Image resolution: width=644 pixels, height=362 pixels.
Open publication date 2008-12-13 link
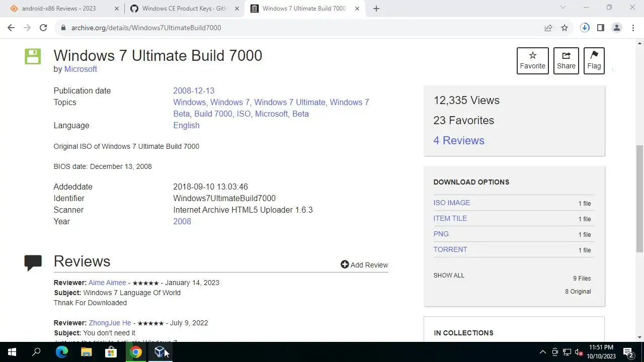point(194,90)
